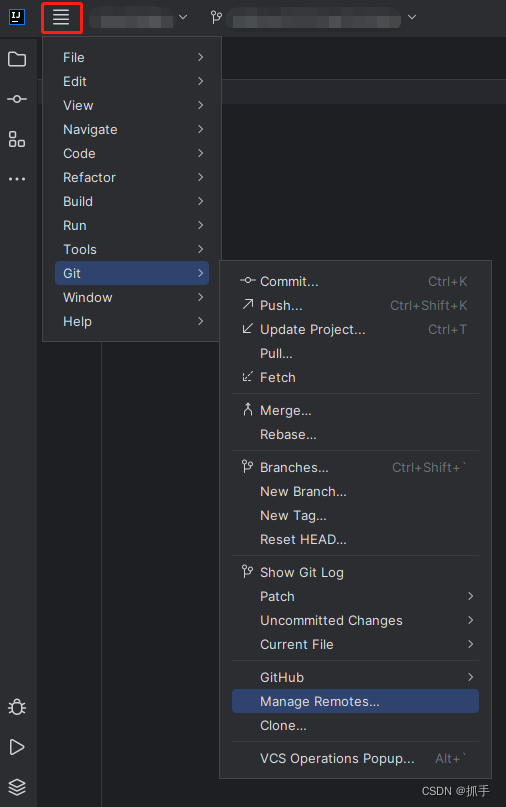Show more tool windows ellipsis icon
The image size is (506, 807).
(x=17, y=179)
